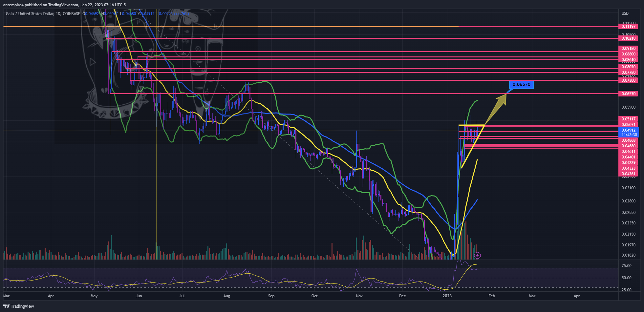Click the USD currency label on price axis
Viewport: 644px width, 312px height.
pos(625,13)
